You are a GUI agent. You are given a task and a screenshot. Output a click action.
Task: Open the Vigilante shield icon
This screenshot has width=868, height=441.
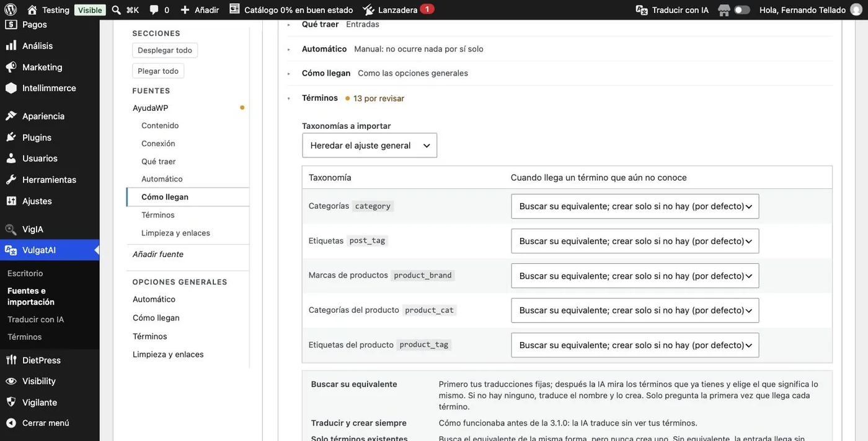coord(11,402)
